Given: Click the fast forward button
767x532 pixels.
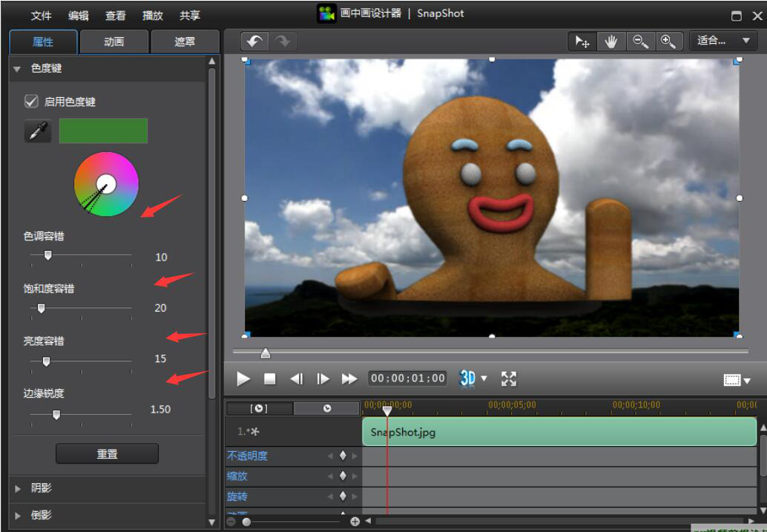Looking at the screenshot, I should pyautogui.click(x=349, y=378).
